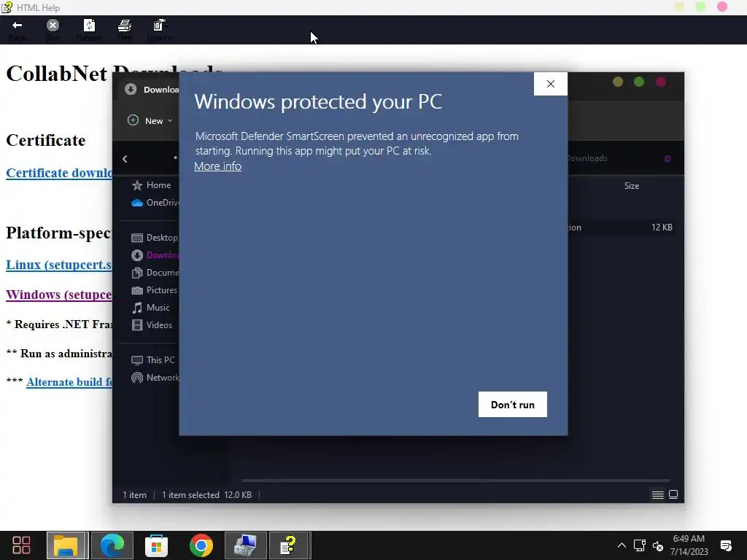Select This PC in File Explorer sidebar

[x=153, y=360]
